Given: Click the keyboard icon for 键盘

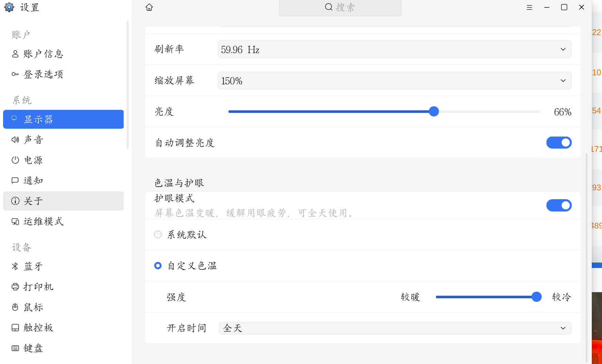Looking at the screenshot, I should click(x=15, y=348).
